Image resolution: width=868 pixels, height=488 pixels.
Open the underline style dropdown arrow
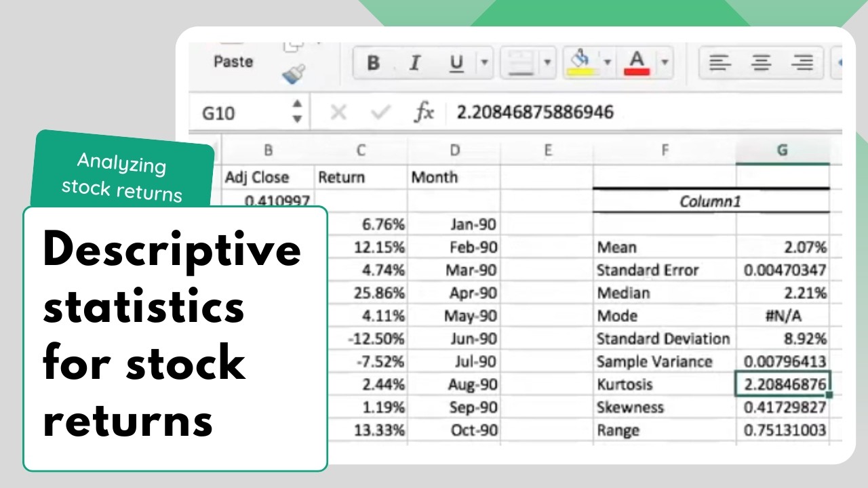[484, 63]
